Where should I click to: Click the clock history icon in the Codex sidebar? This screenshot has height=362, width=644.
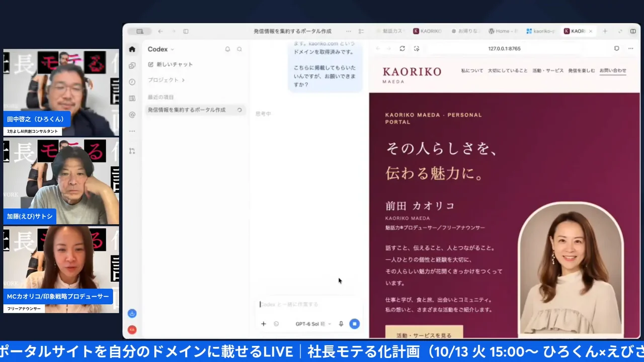click(x=132, y=82)
